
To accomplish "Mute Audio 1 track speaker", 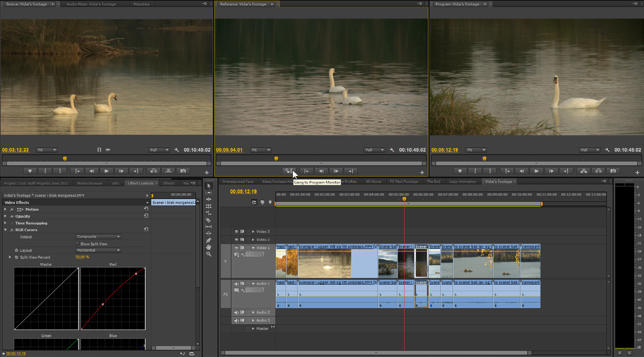I will coord(236,284).
